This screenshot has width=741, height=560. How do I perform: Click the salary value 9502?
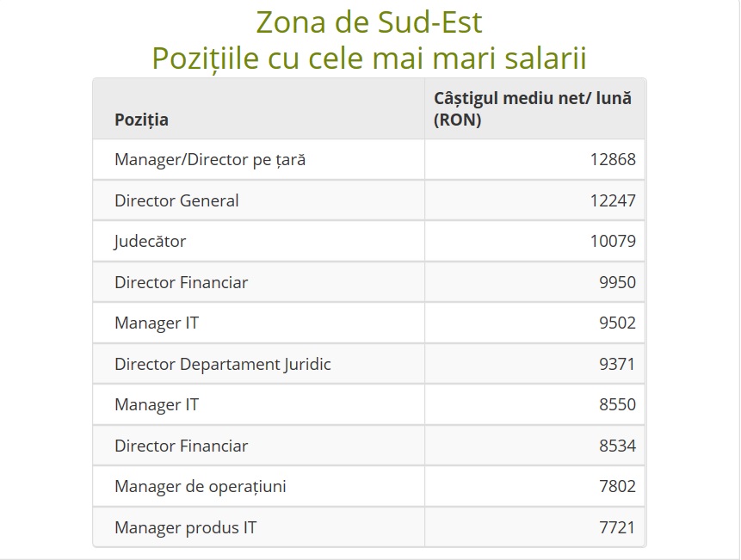click(x=617, y=323)
